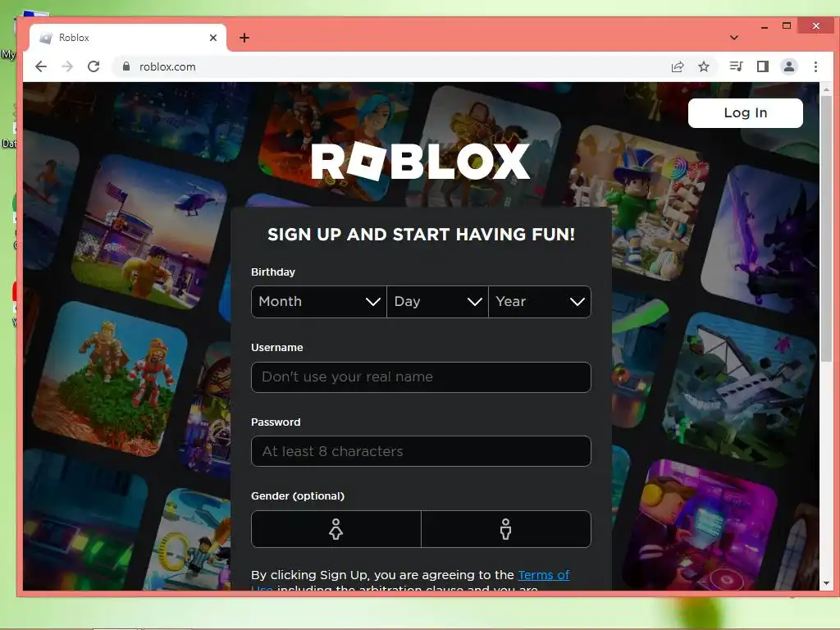This screenshot has width=840, height=630.
Task: Open Chrome three-dot menu
Action: tap(815, 66)
